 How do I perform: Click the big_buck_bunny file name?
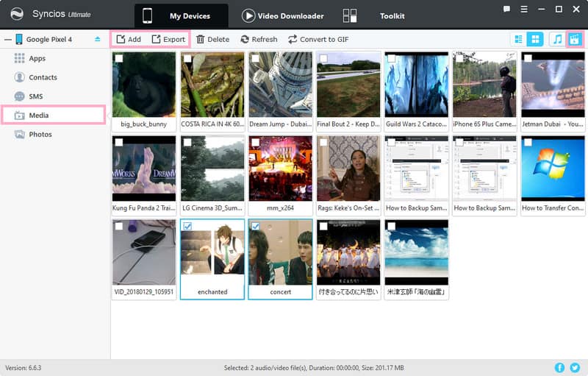pos(143,124)
